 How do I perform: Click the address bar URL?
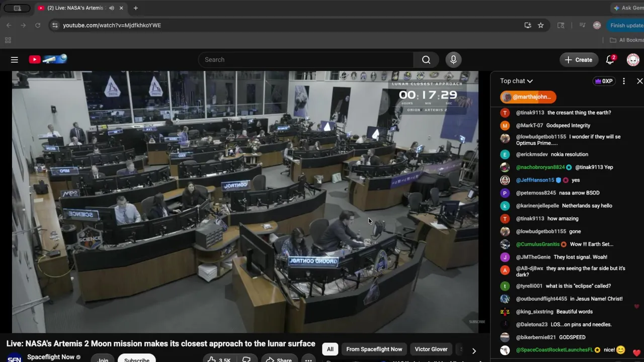click(x=112, y=25)
